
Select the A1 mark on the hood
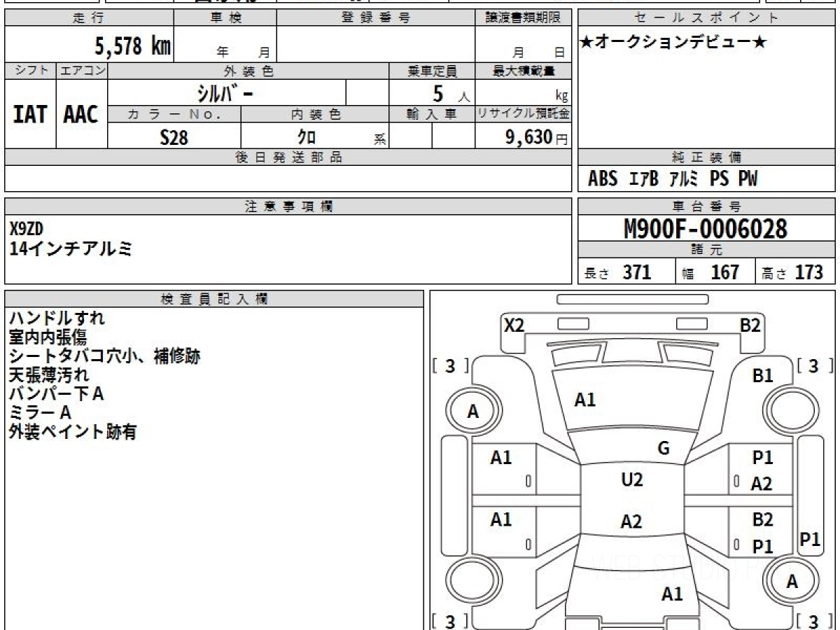pyautogui.click(x=584, y=400)
